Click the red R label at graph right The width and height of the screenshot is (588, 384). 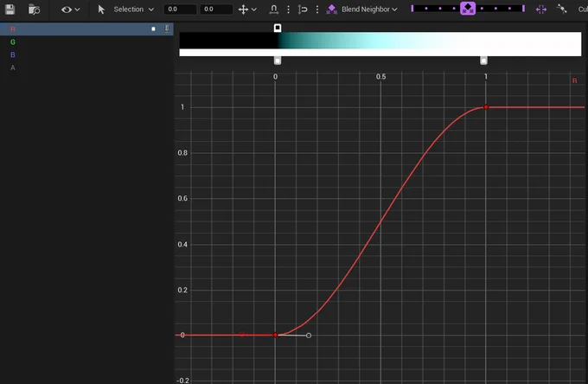(574, 80)
